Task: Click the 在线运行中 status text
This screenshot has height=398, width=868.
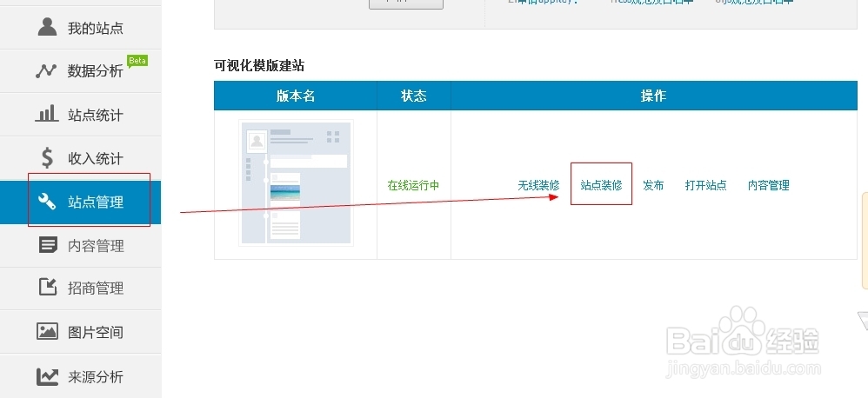Action: click(x=413, y=185)
